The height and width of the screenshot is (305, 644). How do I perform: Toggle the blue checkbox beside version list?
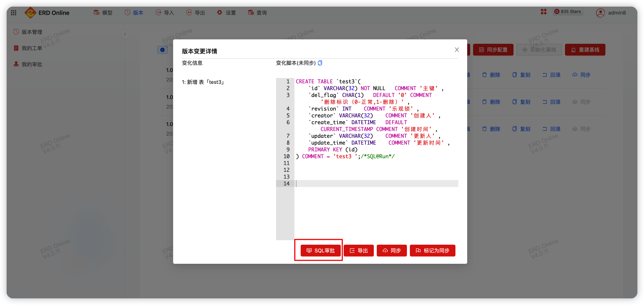162,50
